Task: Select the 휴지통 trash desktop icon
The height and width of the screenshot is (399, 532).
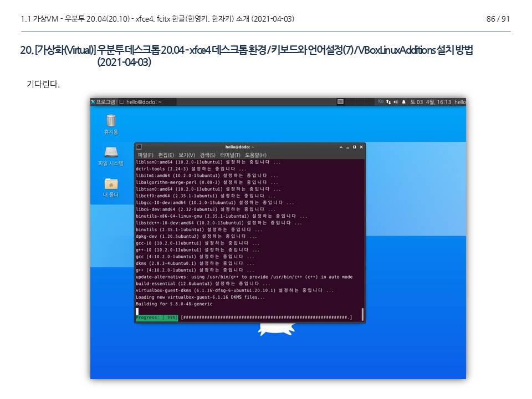Action: pos(111,125)
